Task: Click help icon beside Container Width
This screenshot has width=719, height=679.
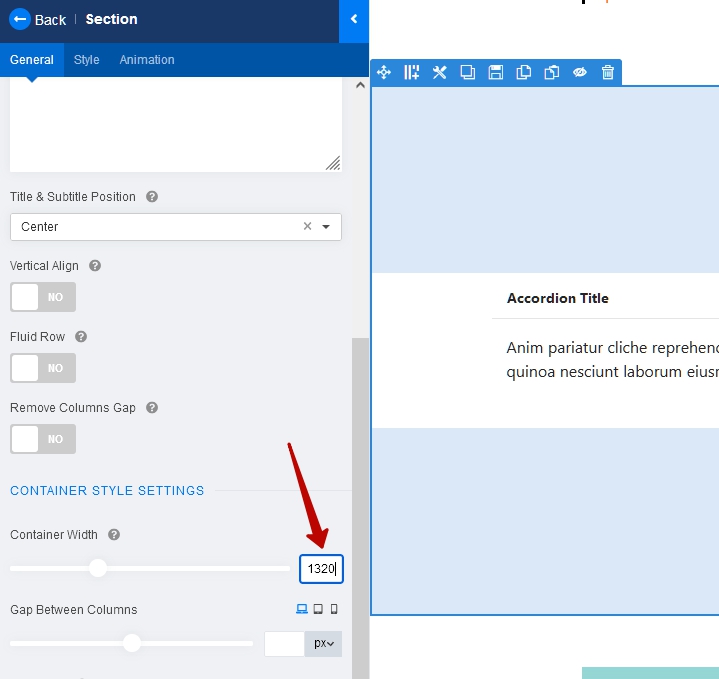Action: pyautogui.click(x=114, y=535)
